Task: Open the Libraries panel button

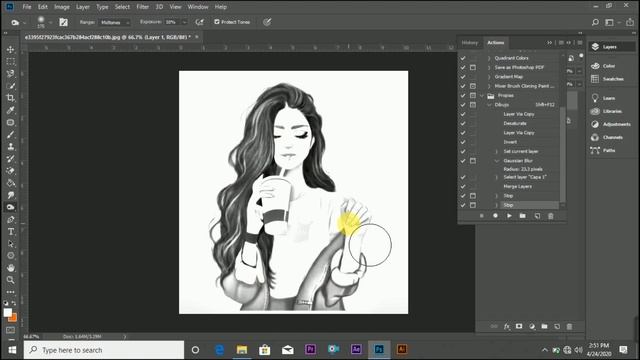Action: click(x=607, y=111)
